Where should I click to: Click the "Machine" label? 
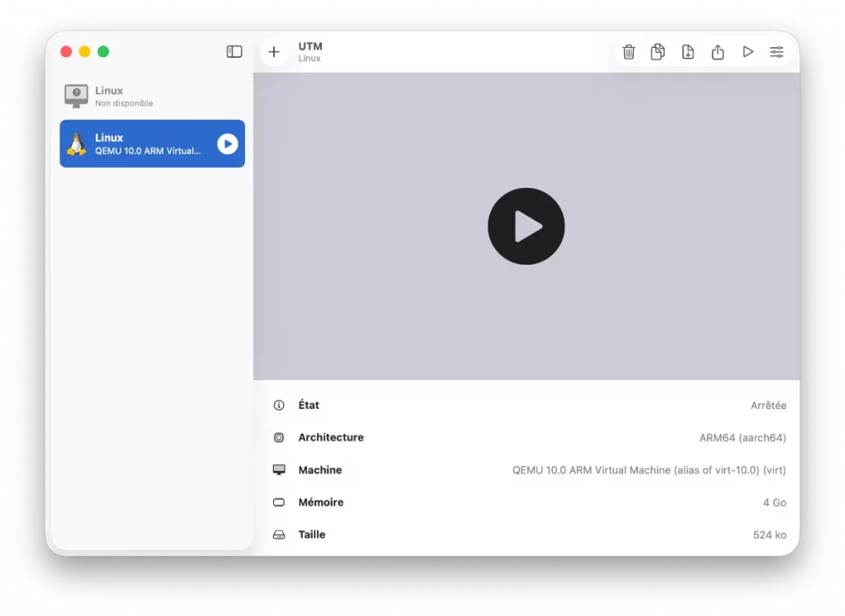[x=320, y=470]
